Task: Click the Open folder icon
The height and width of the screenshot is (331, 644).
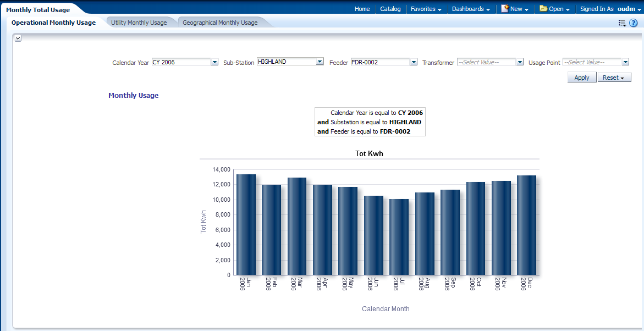Action: 543,8
